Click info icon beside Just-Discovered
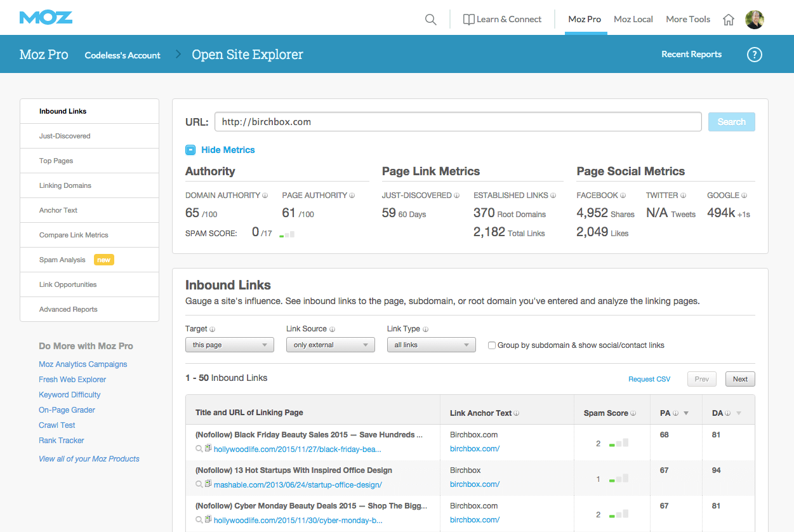Viewport: 794px width, 532px height. point(458,196)
